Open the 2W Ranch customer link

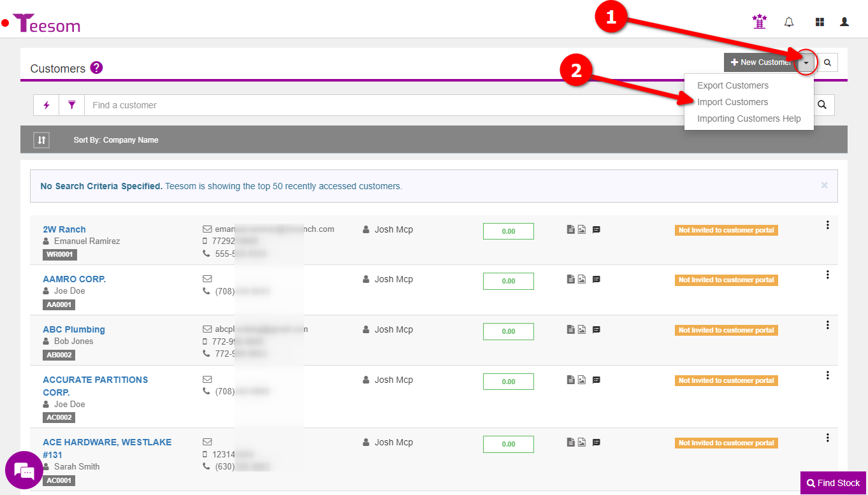click(x=64, y=229)
